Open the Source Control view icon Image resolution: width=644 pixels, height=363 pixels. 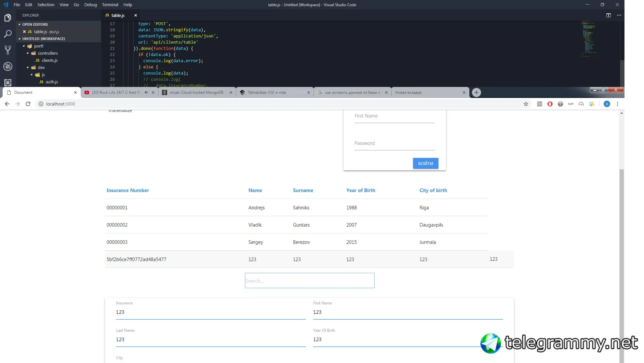(x=8, y=50)
